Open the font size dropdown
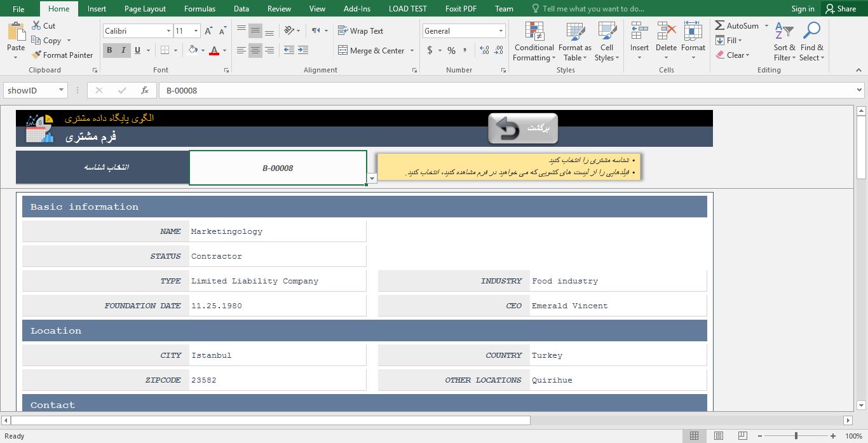868x443 pixels. coord(196,31)
